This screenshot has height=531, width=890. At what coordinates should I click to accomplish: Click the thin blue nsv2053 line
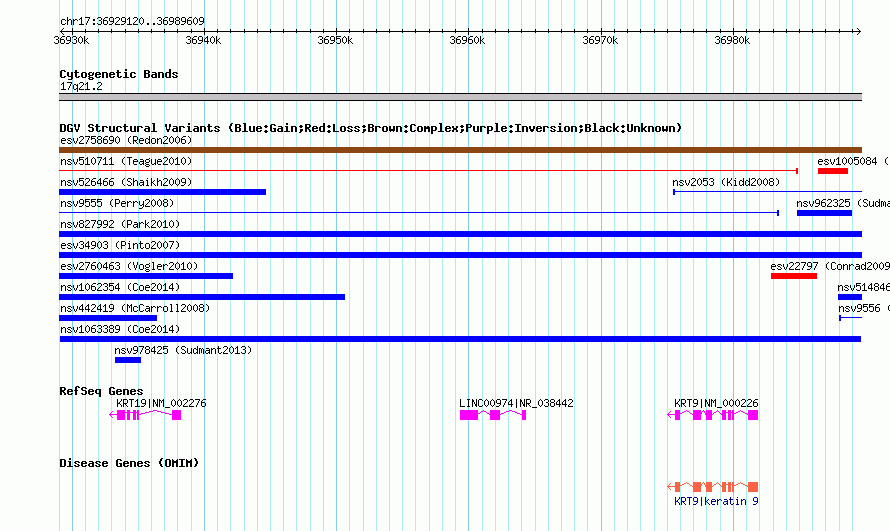point(767,192)
